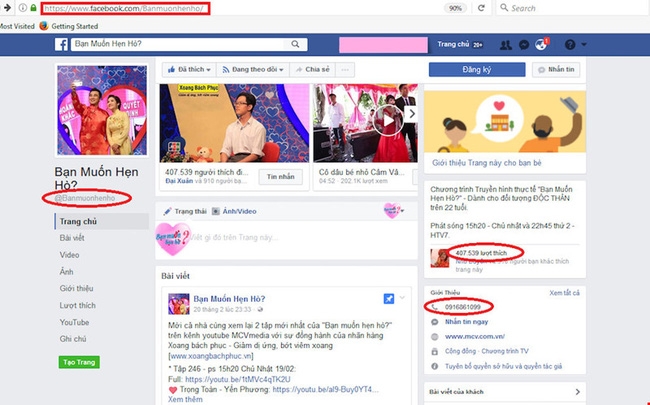This screenshot has height=405, width=650.
Task: Click the green Tạo Trang button
Action: click(x=79, y=362)
